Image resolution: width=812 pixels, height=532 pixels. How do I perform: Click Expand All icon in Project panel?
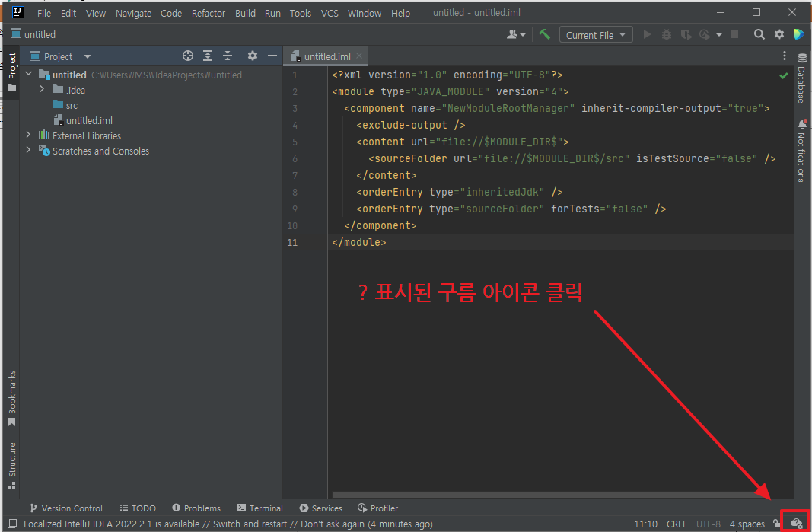click(208, 56)
